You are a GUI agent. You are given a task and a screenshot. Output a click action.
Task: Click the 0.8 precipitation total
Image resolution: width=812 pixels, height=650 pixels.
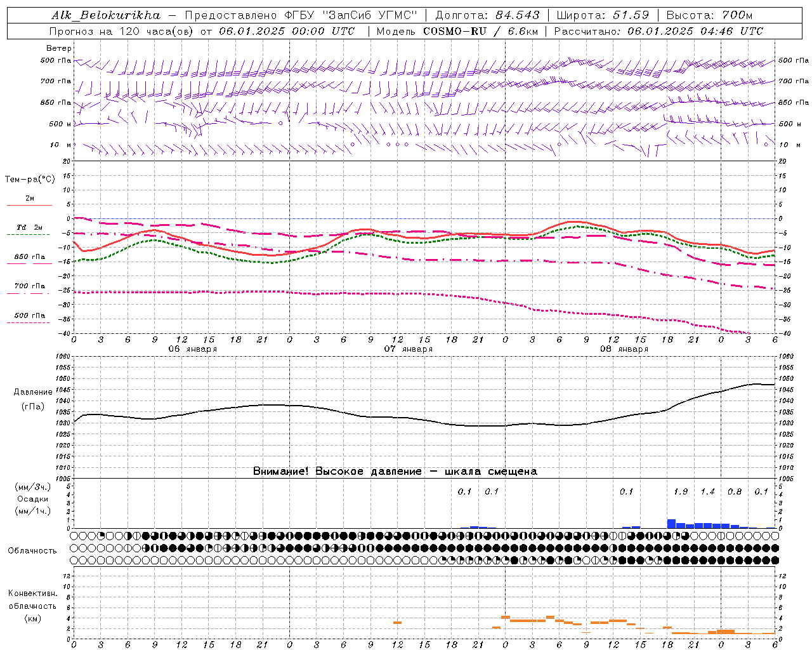pos(735,491)
